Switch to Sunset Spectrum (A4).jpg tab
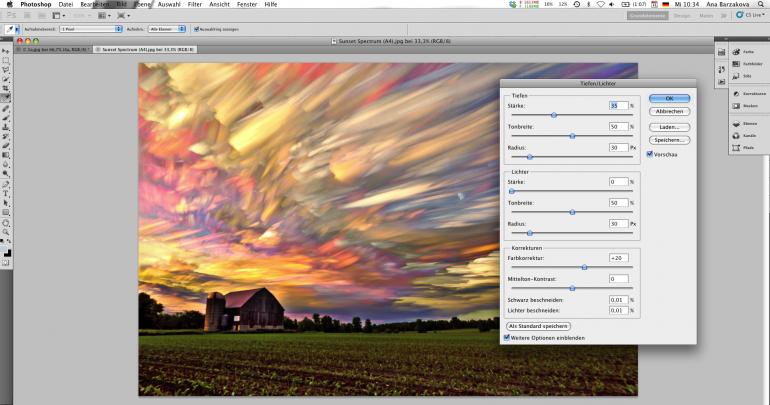This screenshot has height=405, width=770. (x=145, y=50)
